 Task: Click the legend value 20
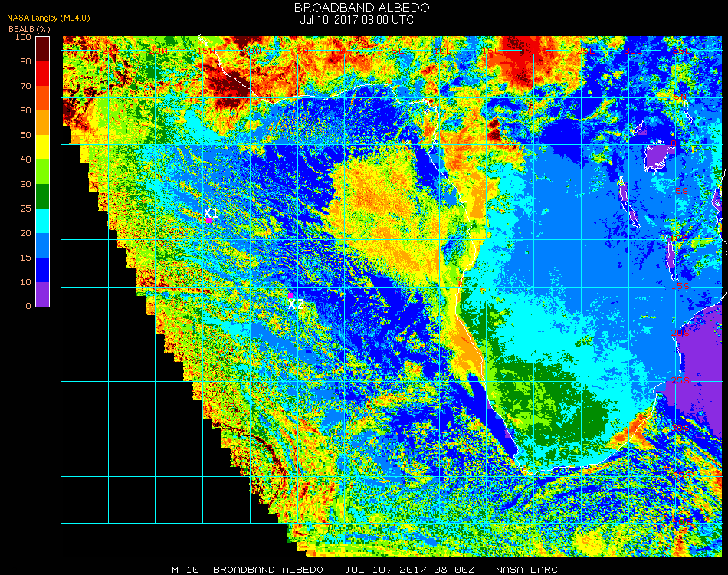click(x=25, y=233)
